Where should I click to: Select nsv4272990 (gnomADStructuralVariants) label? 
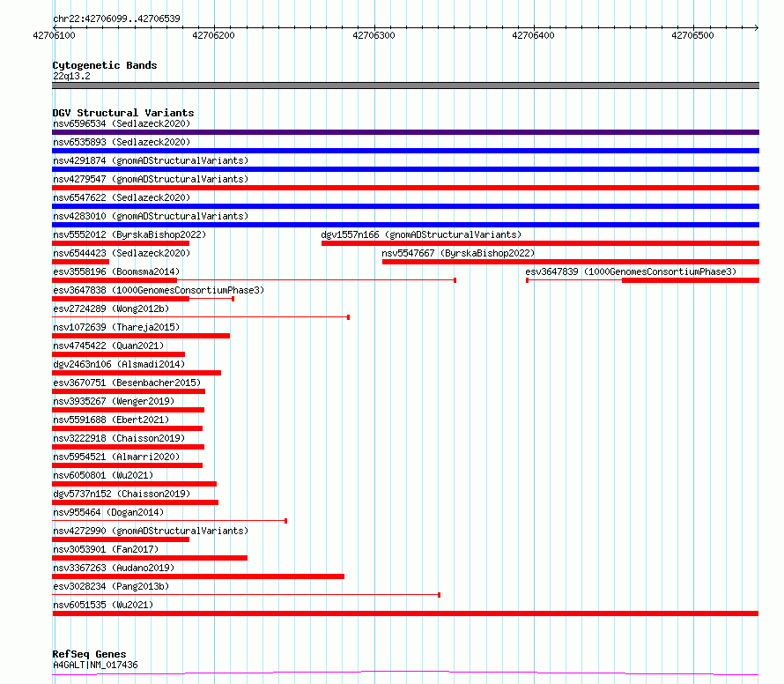point(151,531)
